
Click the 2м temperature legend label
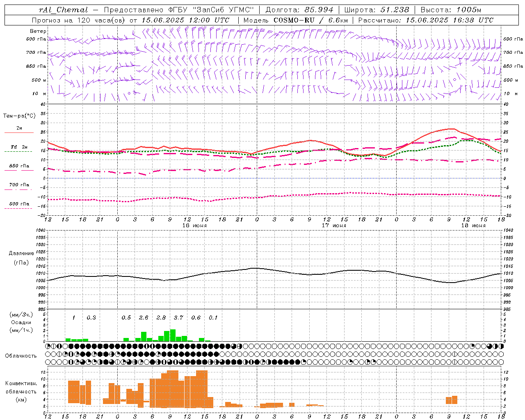(x=19, y=128)
